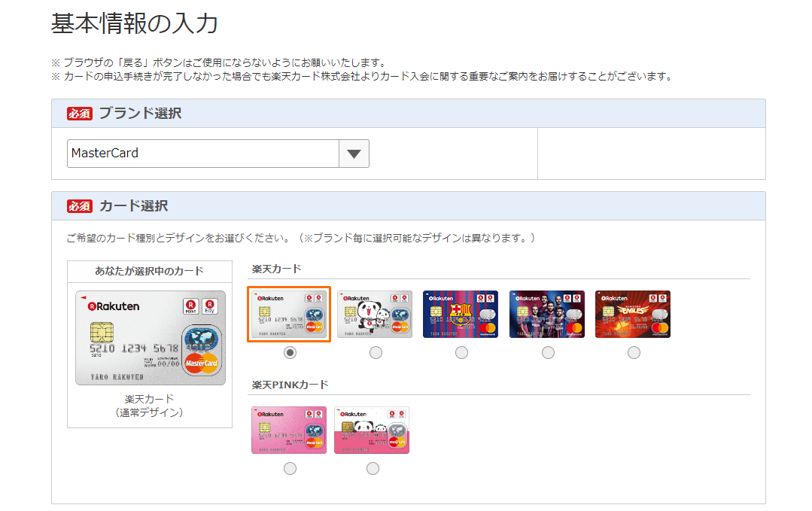Click the ブランド選択 section header text

pos(140,114)
